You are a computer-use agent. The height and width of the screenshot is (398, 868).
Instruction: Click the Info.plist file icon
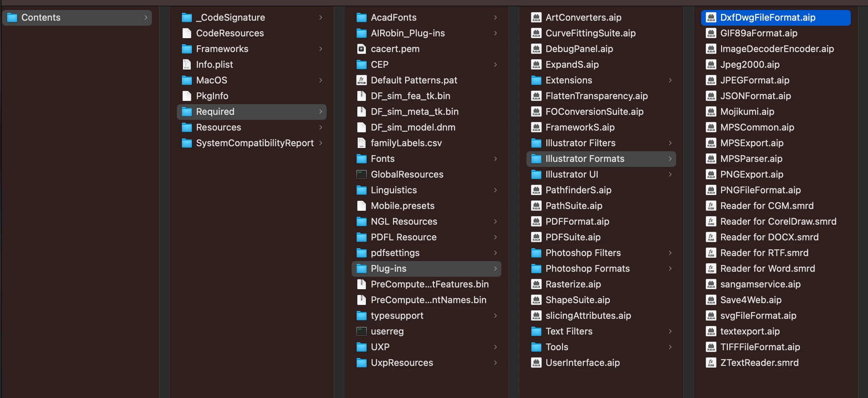187,65
